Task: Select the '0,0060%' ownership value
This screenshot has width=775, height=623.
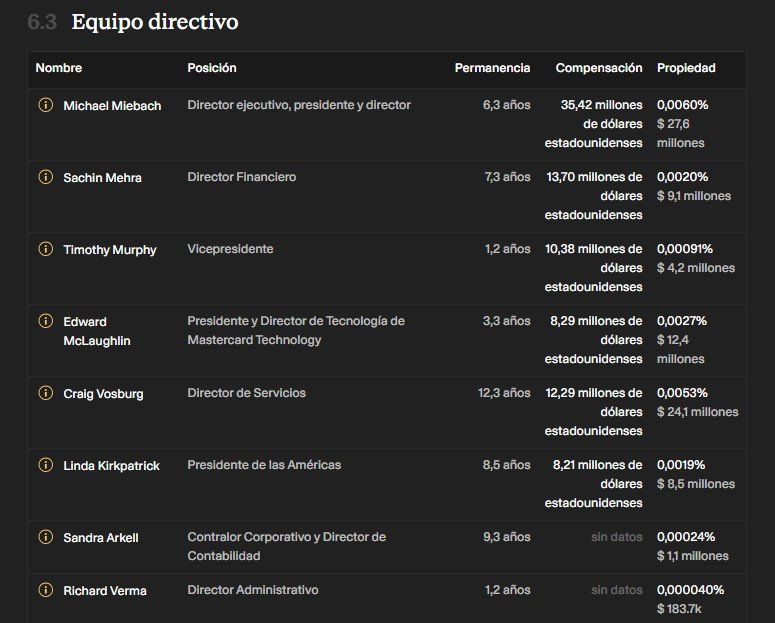Action: tap(683, 105)
